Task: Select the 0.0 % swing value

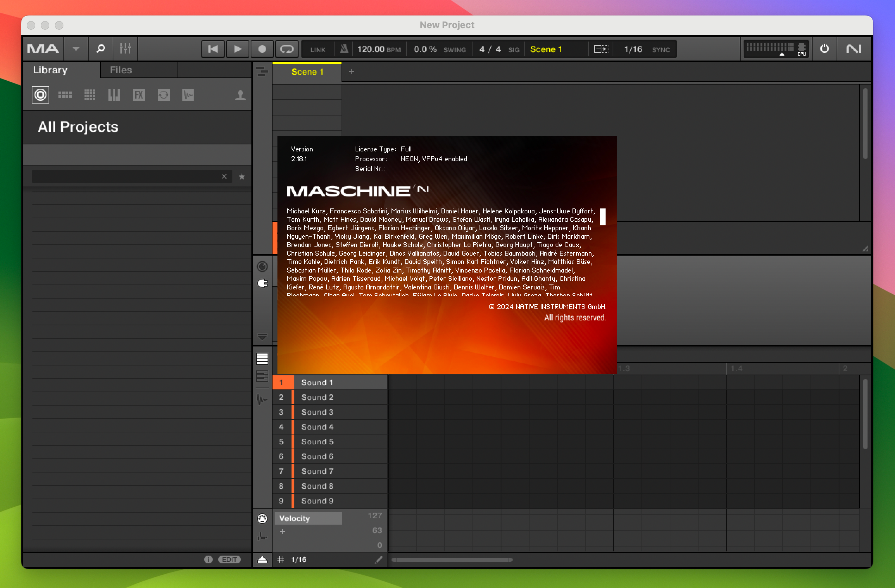Action: tap(425, 49)
